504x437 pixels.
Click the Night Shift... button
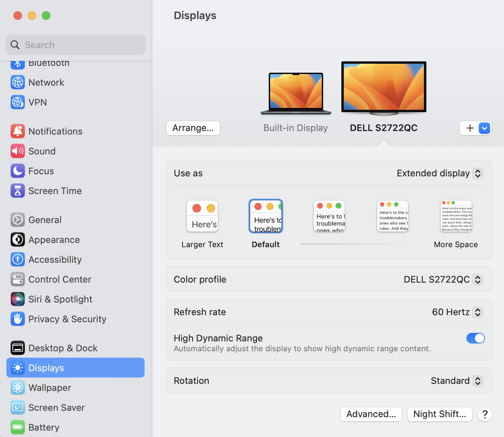click(x=440, y=414)
